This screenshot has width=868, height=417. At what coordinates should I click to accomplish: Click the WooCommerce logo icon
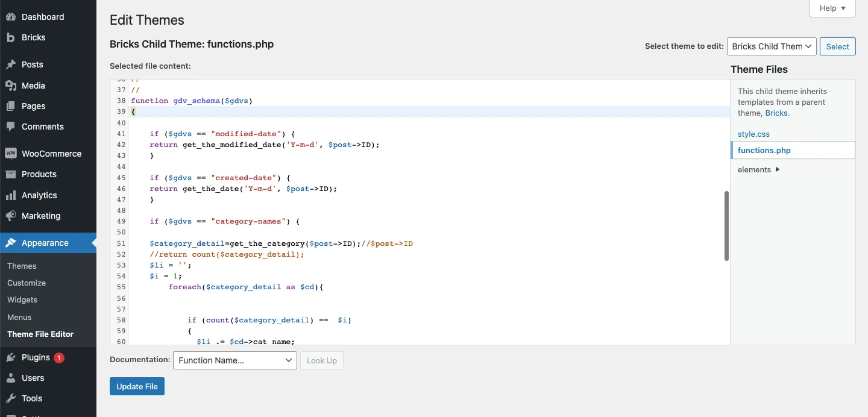[x=10, y=154]
